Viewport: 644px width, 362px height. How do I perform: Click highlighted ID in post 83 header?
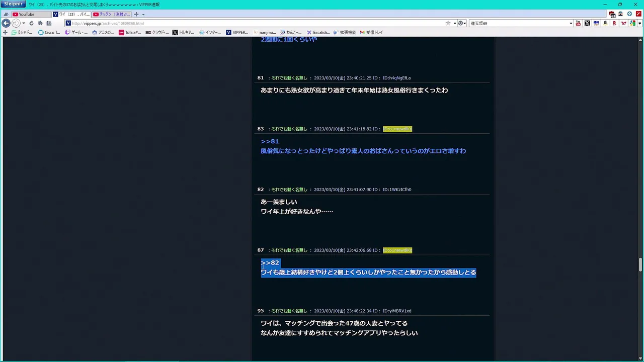[397, 129]
